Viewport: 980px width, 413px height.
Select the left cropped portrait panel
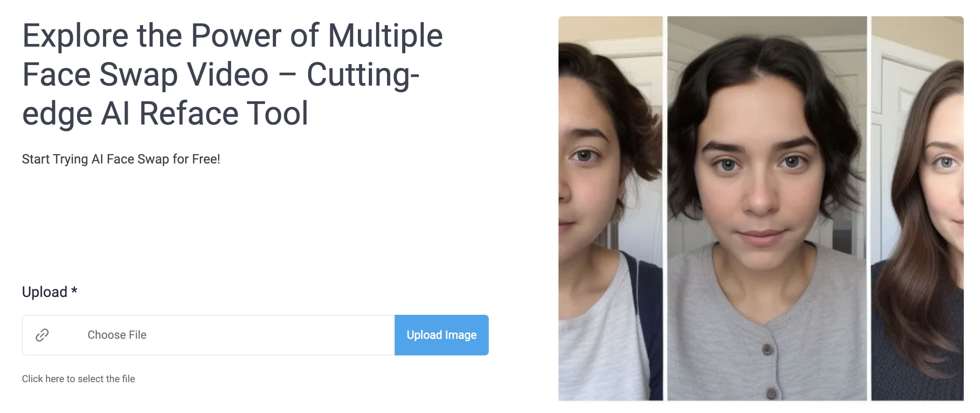pos(610,209)
